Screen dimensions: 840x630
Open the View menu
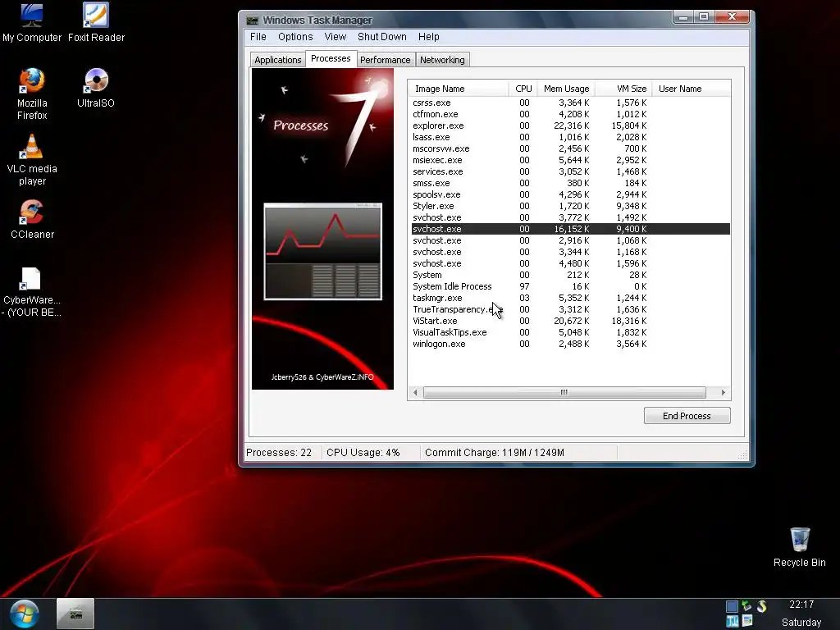(336, 36)
